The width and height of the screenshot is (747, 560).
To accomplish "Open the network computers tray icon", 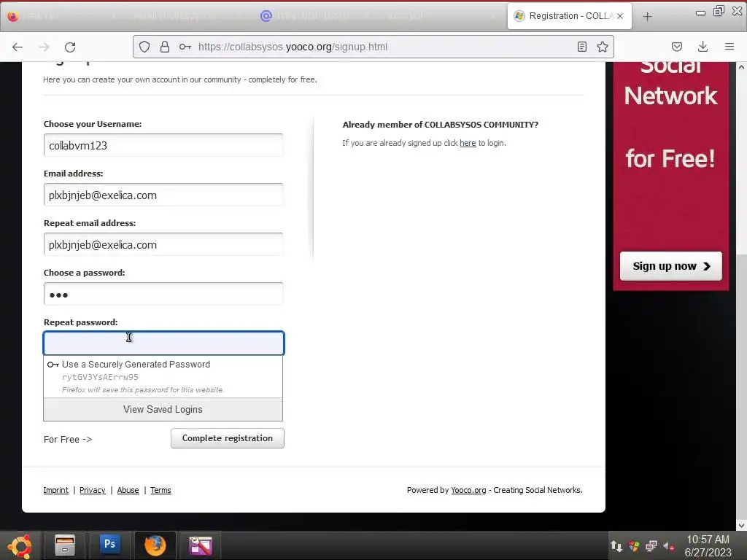I will [651, 545].
